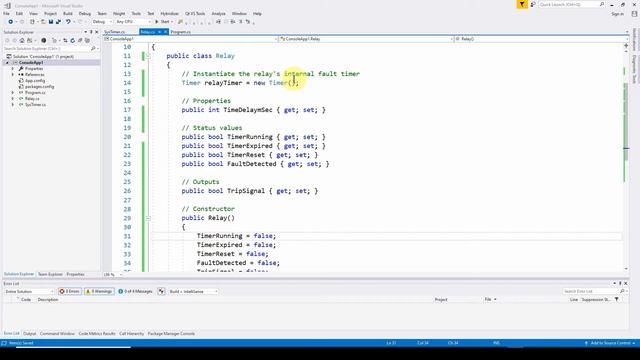640x360 pixels.
Task: Close the Relay.cs tab
Action: 165,32
